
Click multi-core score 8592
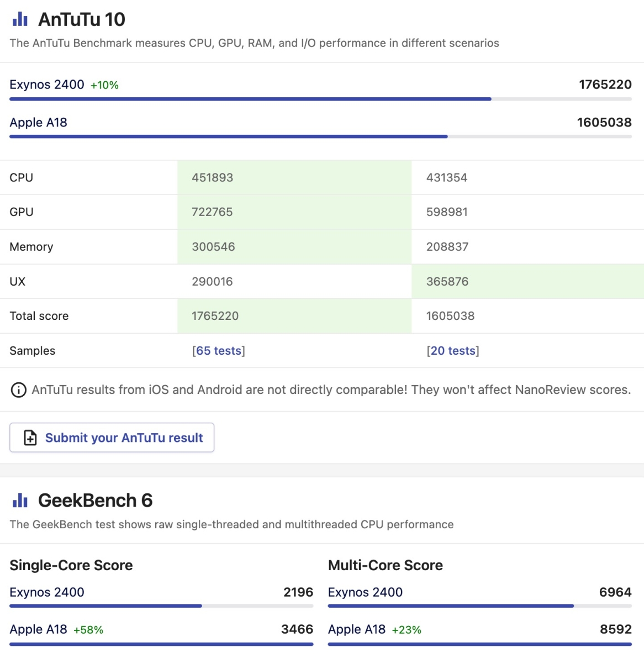616,629
